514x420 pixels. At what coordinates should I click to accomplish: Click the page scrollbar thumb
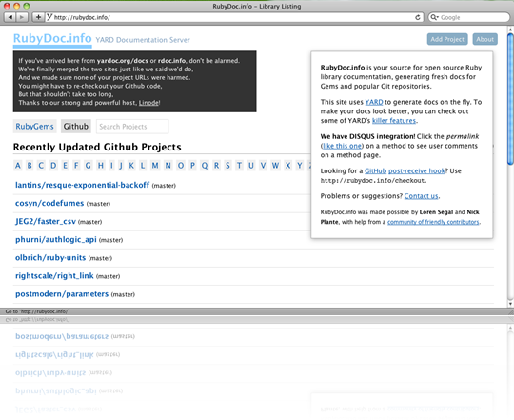[510, 98]
